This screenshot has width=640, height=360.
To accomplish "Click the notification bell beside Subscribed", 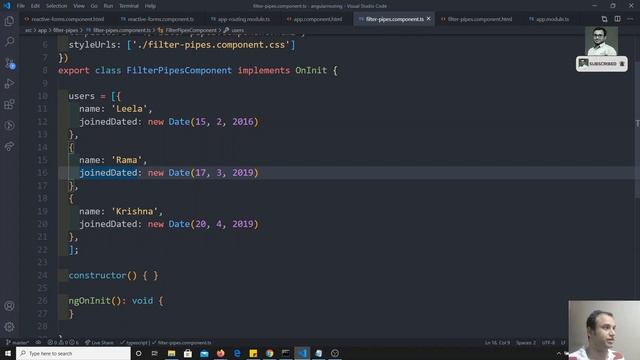I will click(622, 64).
